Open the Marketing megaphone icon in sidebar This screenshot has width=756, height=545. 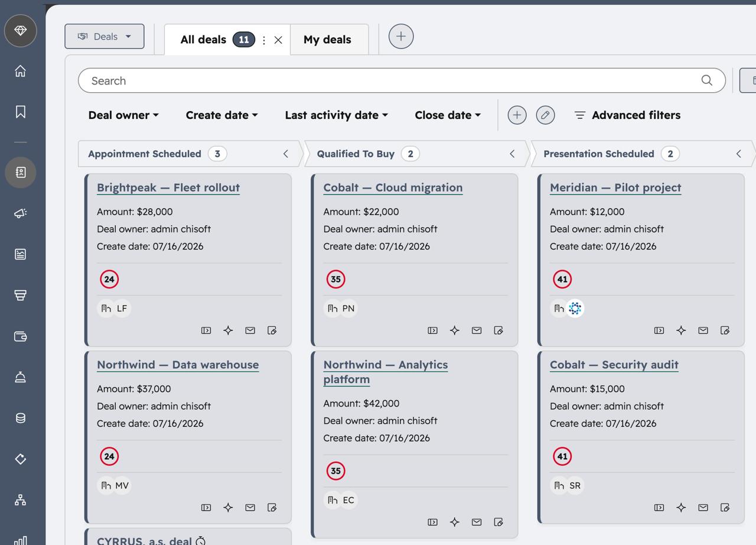21,213
